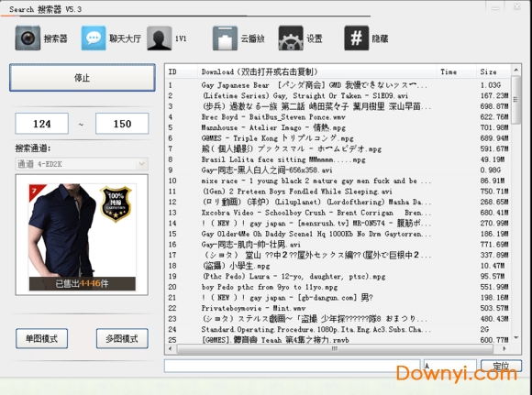Open the 云播放 cloud playback icon
This screenshot has height=395, width=532.
coord(225,38)
